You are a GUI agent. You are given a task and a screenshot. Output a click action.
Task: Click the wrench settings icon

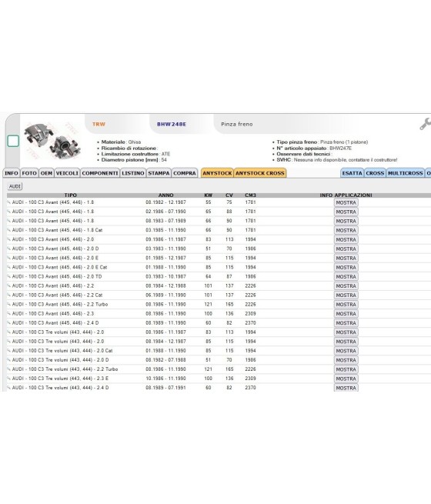click(425, 124)
